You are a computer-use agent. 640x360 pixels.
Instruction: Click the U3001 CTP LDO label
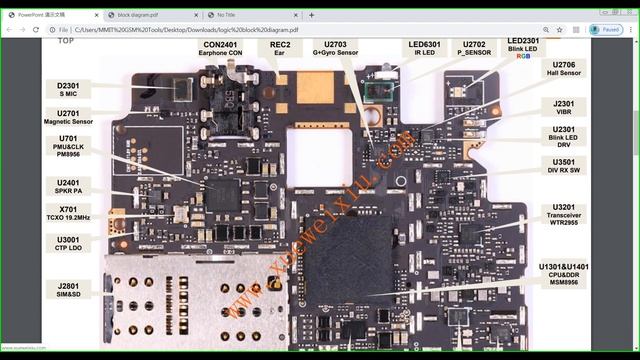tap(68, 243)
